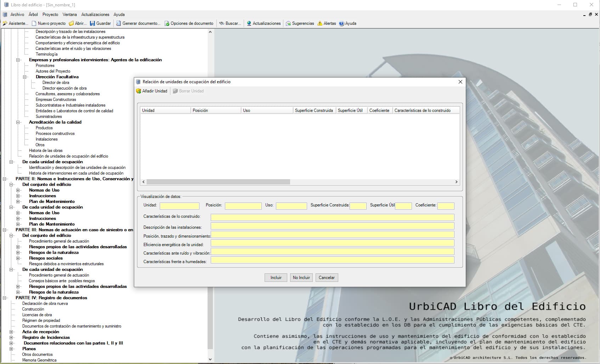Expand the Acta de recepción node
The width and height of the screenshot is (600, 364).
pos(11,332)
